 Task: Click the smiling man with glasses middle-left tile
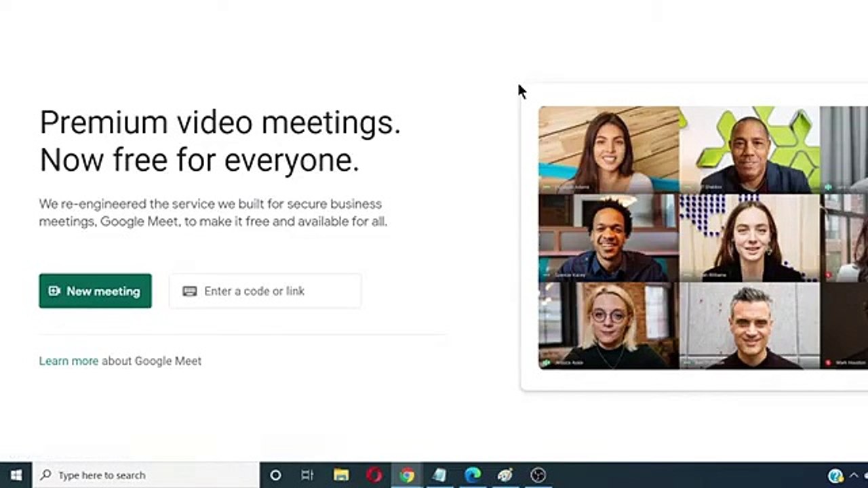[x=608, y=238]
